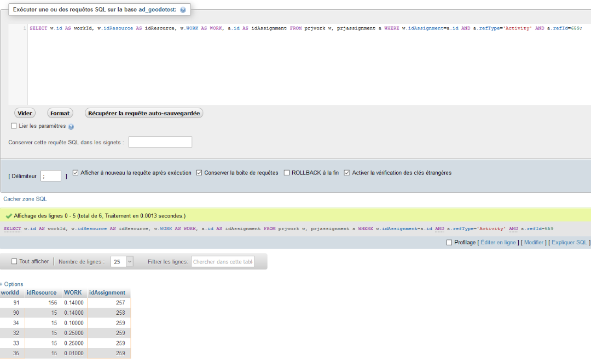
Task: Sort by idAssignment column header
Action: tap(107, 292)
